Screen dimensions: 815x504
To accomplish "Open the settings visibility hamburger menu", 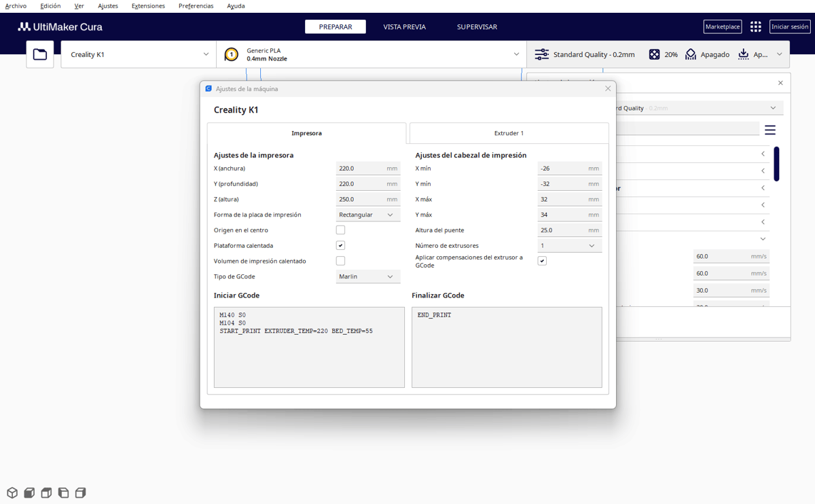I will (x=770, y=129).
